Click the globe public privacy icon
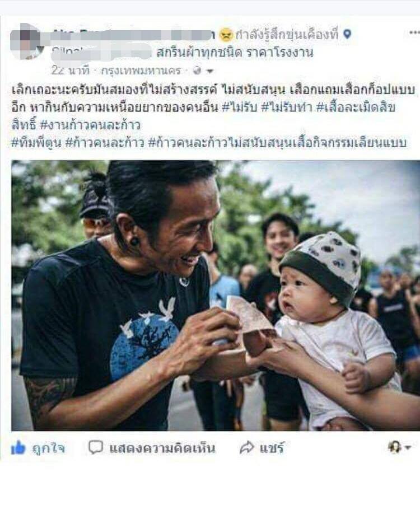The width and height of the screenshot is (420, 505). (x=197, y=71)
